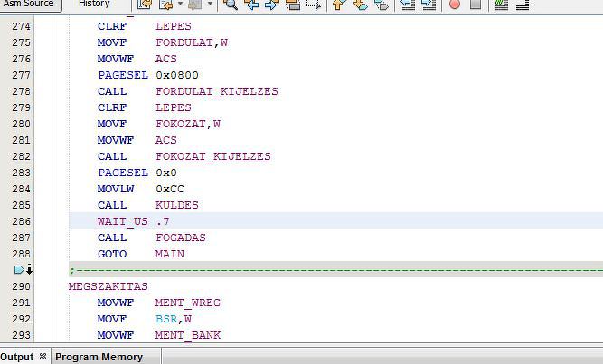Click the navigate Back arrow icon
603x364 pixels.
tap(166, 5)
